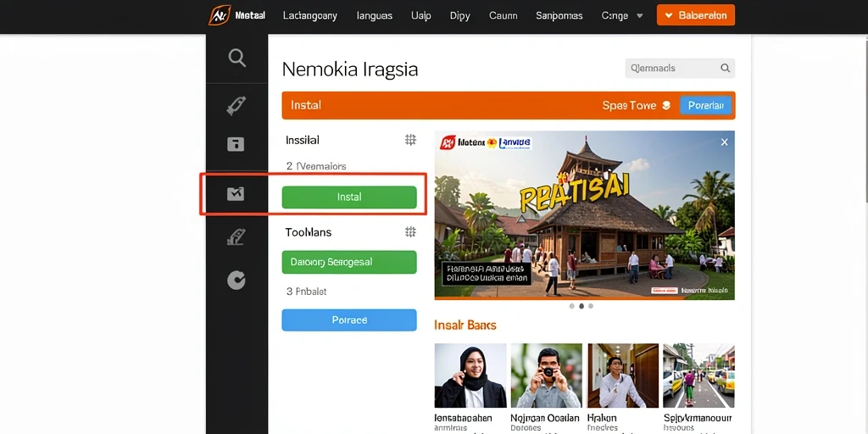The height and width of the screenshot is (434, 868).
Task: Click the Toolnlans section label
Action: (x=309, y=232)
